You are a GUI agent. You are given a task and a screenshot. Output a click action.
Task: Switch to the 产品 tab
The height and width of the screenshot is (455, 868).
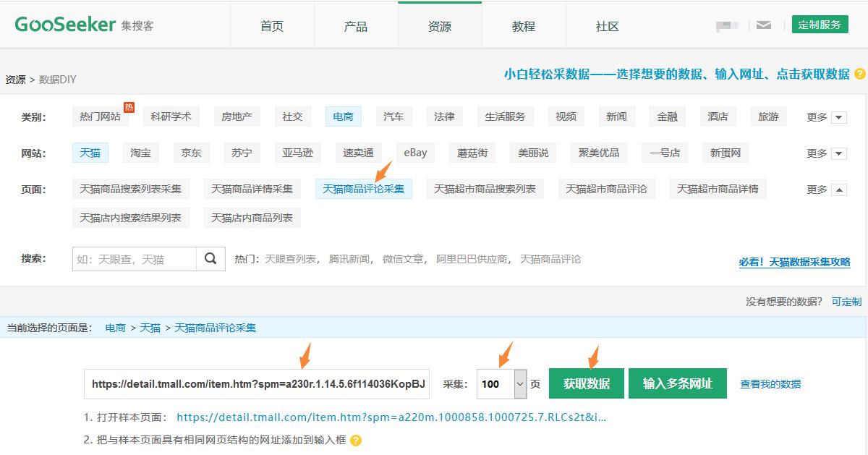pos(356,24)
